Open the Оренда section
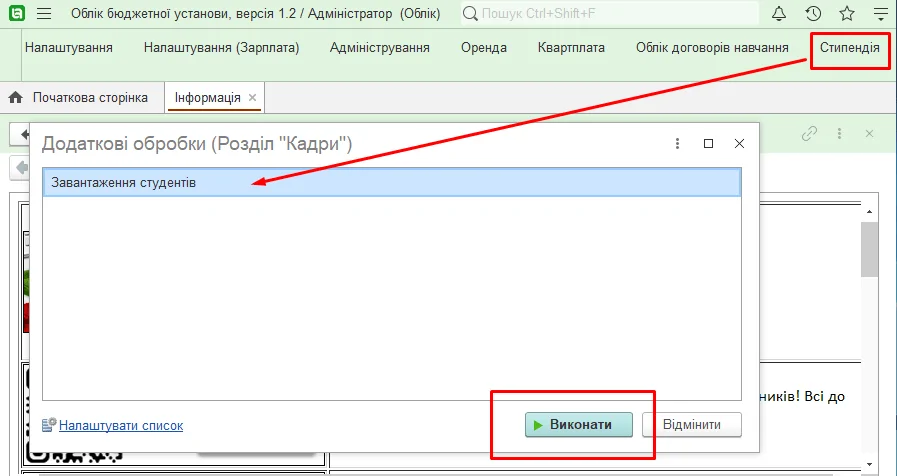 coord(484,47)
